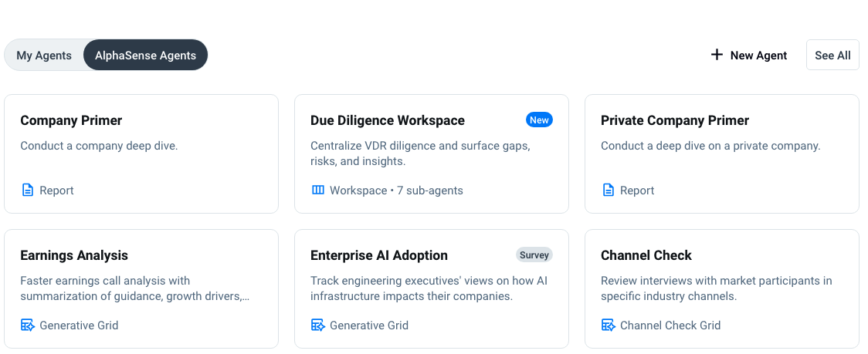This screenshot has width=868, height=354.
Task: Click the Report icon in Private Company Primer card
Action: point(609,190)
